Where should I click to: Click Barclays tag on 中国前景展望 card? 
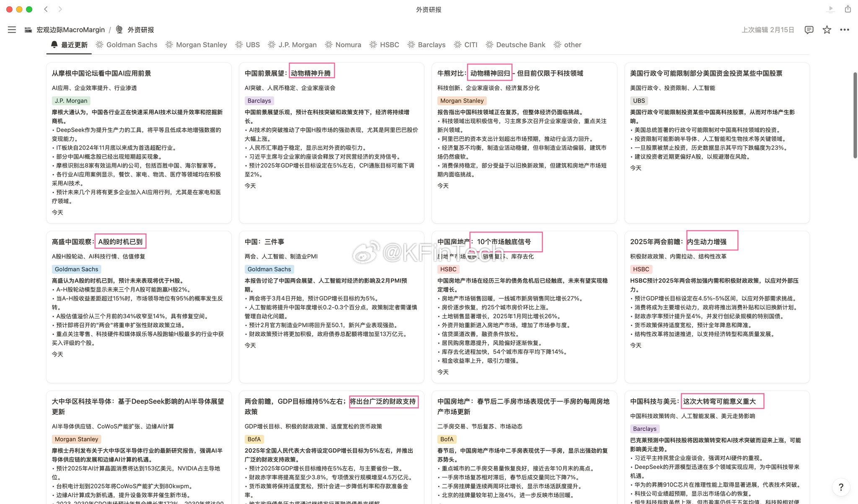[259, 101]
